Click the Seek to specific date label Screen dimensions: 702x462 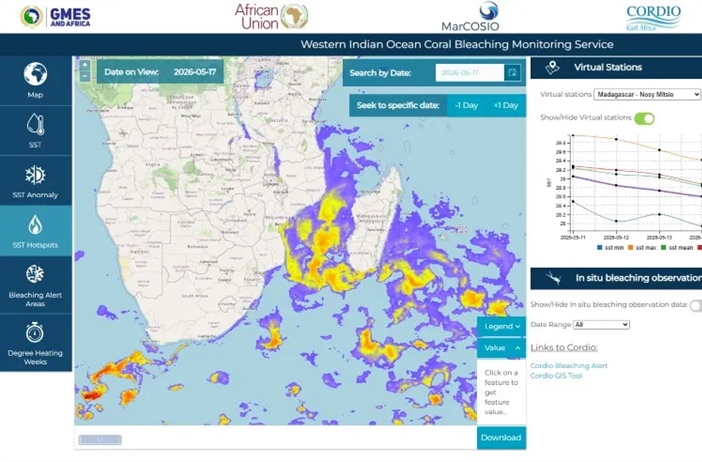pyautogui.click(x=398, y=106)
